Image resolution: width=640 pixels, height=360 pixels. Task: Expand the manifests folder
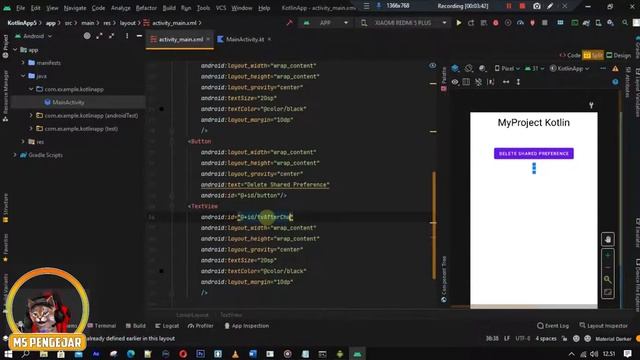click(23, 63)
